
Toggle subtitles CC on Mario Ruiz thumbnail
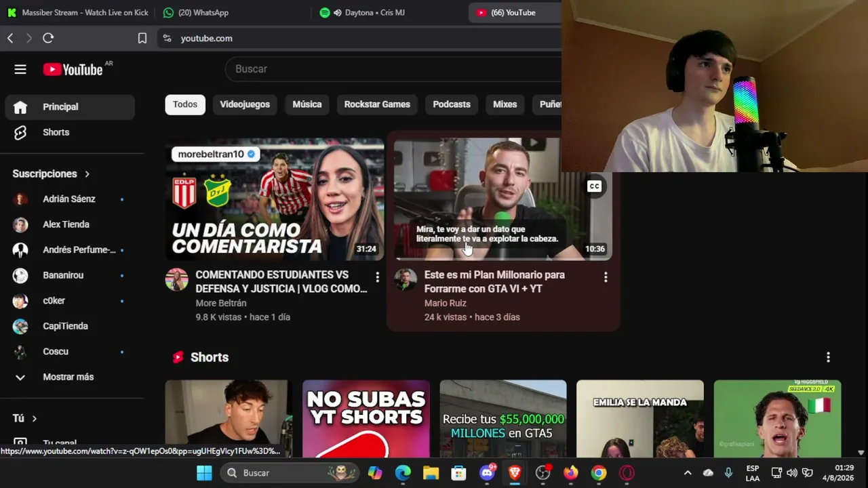pyautogui.click(x=594, y=186)
